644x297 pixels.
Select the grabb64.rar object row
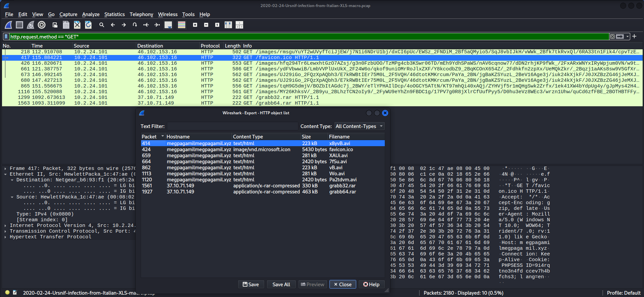(x=263, y=192)
